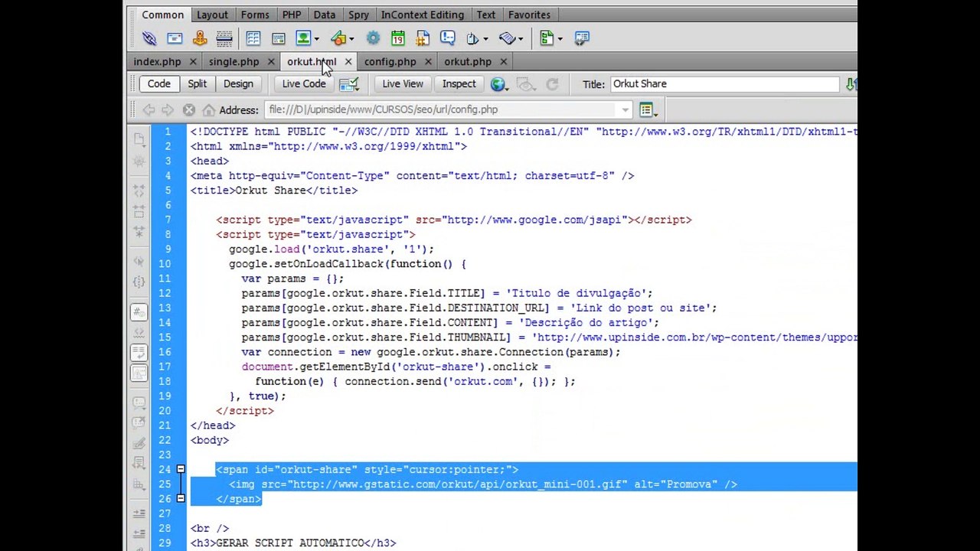Viewport: 980px width, 551px height.
Task: Open the Head elements dropdown arrow
Action: click(485, 39)
